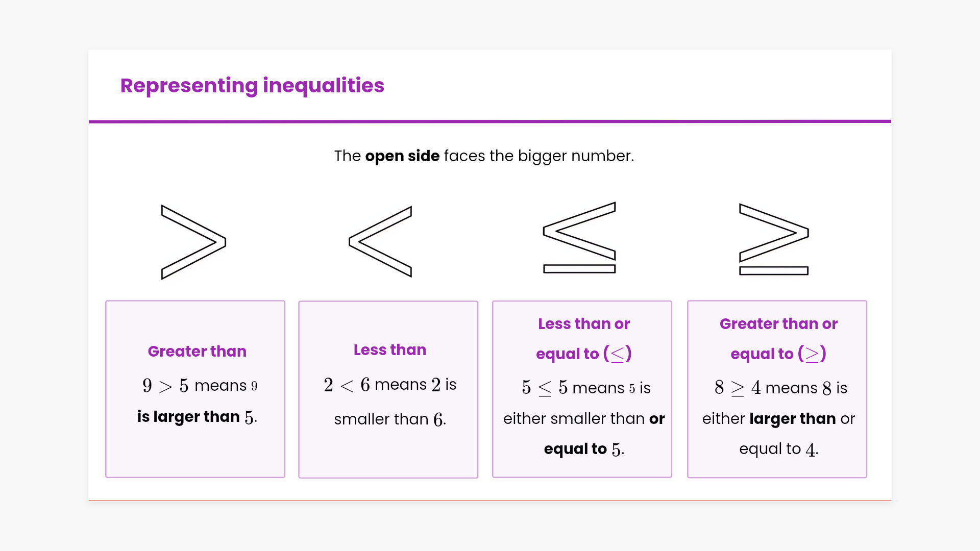The width and height of the screenshot is (980, 551).
Task: Click the small ≥ symbol in parentheses
Action: (812, 354)
